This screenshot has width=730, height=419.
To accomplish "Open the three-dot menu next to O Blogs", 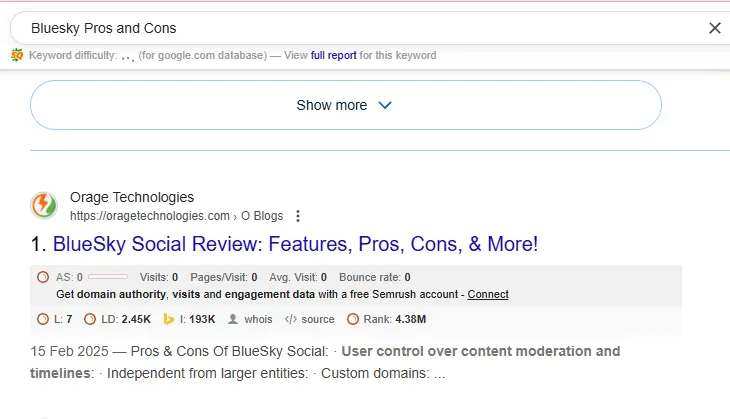I will coord(298,216).
